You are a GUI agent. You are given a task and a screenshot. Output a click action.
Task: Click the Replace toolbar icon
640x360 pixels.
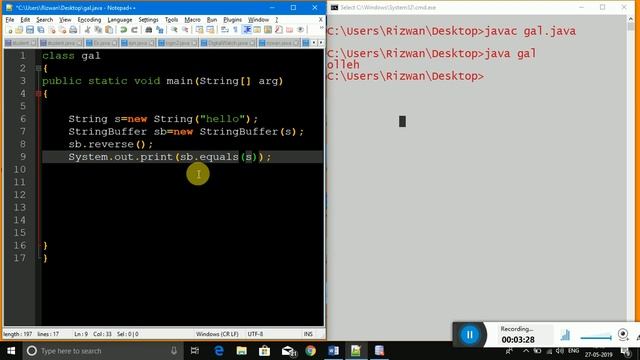point(160,30)
